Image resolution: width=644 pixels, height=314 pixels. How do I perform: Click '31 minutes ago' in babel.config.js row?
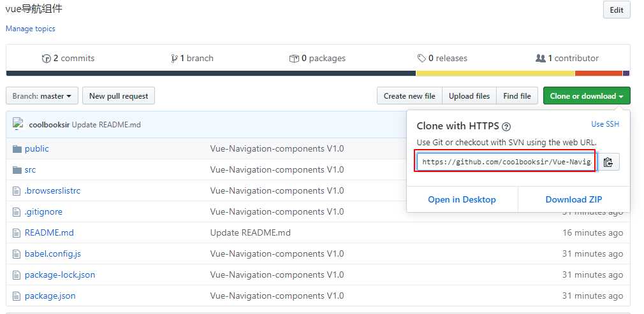[x=592, y=254]
